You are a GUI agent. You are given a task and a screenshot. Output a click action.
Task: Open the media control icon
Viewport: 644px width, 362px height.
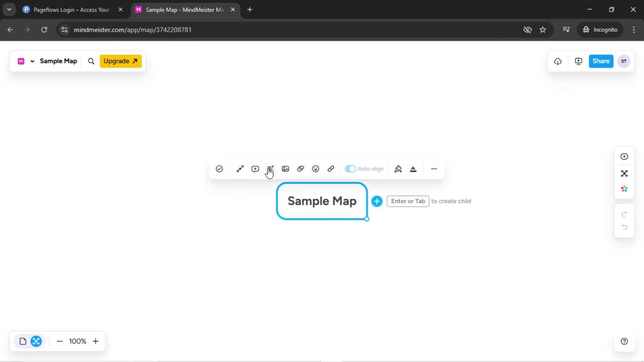[566, 30]
